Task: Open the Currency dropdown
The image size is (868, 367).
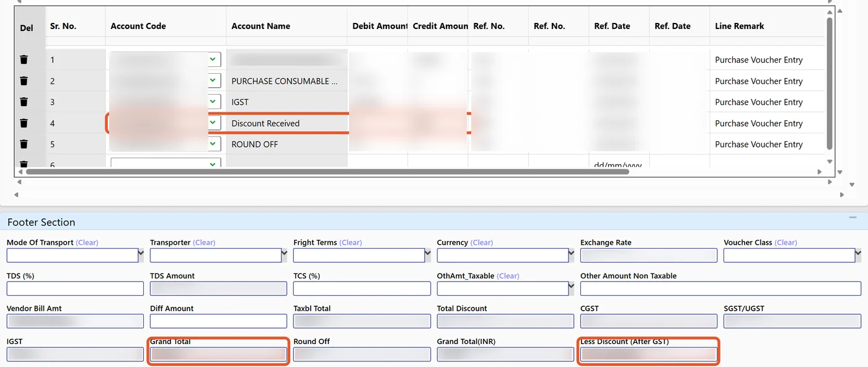Action: 571,255
